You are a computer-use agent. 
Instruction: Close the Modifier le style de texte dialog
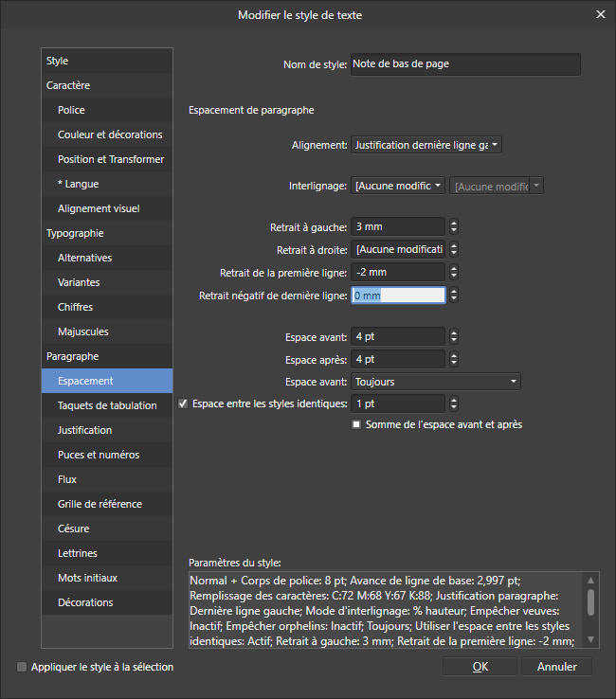pyautogui.click(x=601, y=14)
